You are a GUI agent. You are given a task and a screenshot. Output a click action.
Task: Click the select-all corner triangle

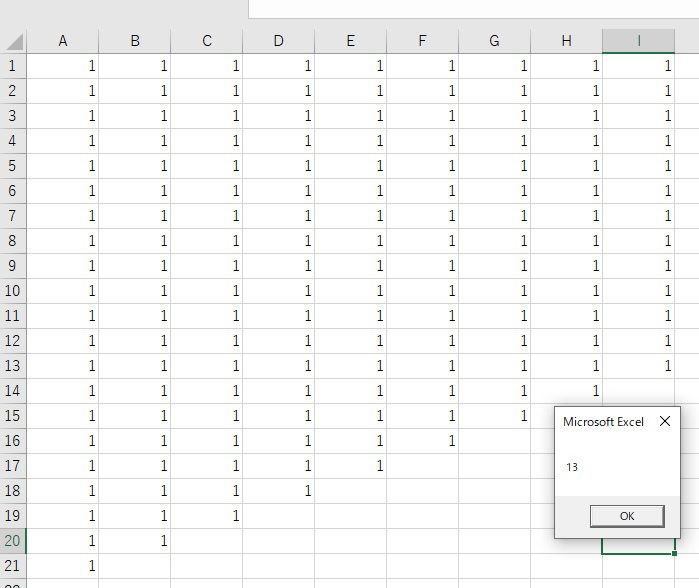point(14,41)
